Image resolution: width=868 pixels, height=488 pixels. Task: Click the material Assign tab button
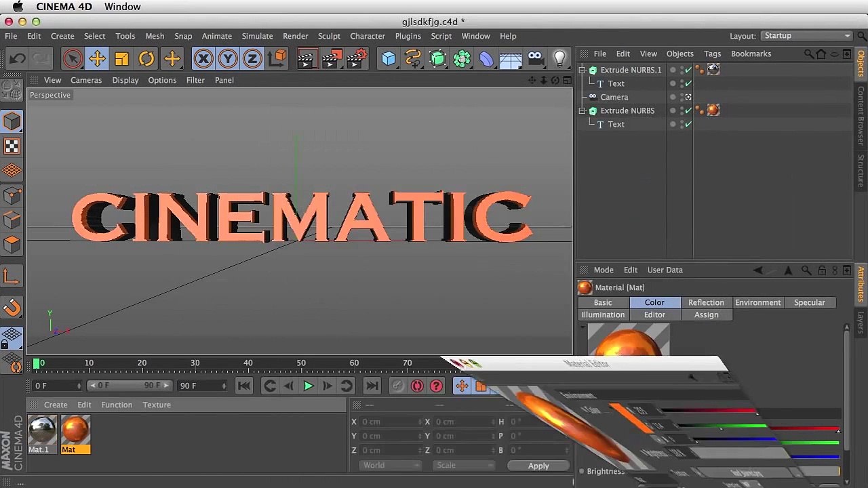coord(706,314)
